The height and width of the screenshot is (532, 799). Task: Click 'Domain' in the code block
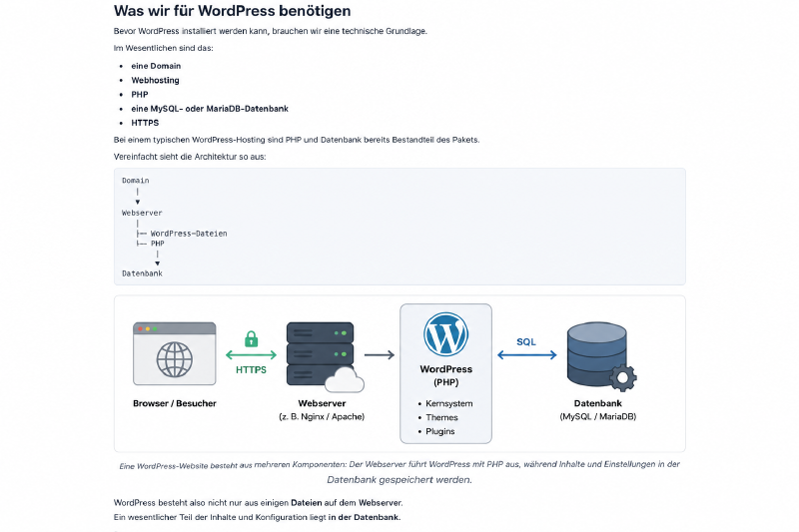(x=136, y=181)
